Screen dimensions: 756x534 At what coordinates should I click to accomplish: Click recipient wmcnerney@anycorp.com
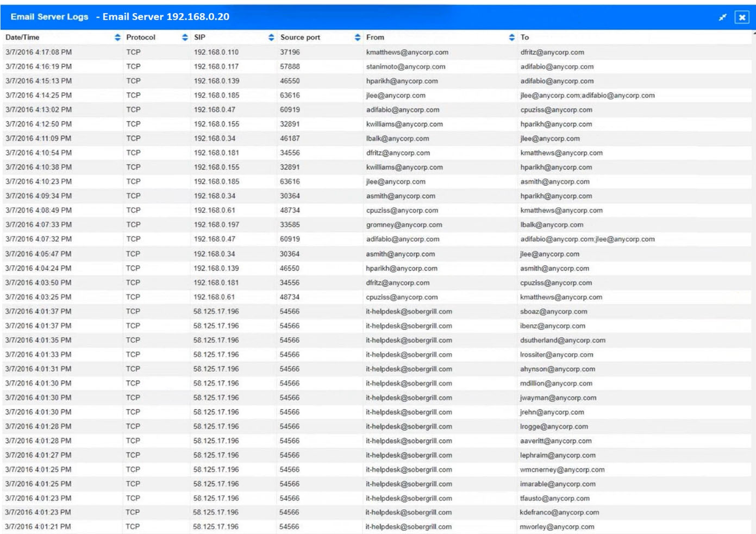(x=562, y=470)
